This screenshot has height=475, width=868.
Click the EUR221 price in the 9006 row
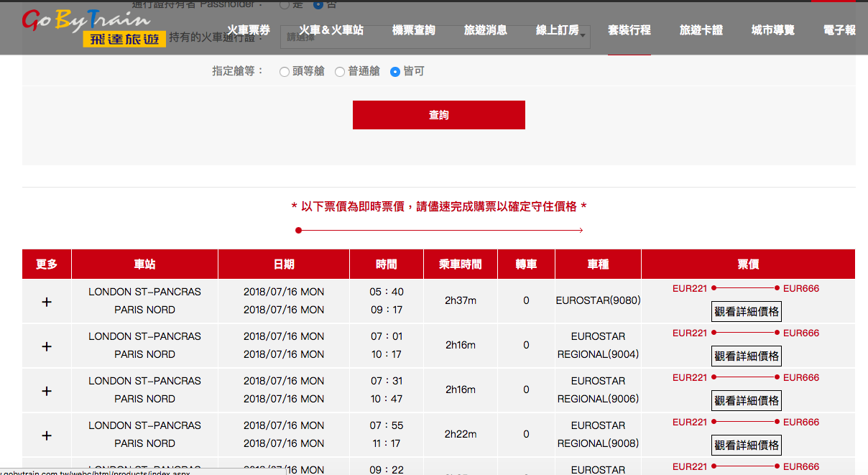coord(690,378)
